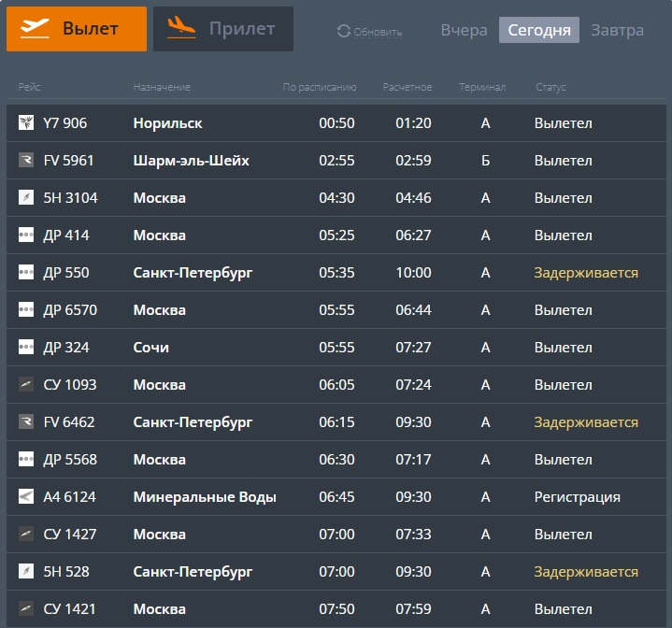672x628 pixels.
Task: Select destination Норильск
Action: click(x=167, y=123)
